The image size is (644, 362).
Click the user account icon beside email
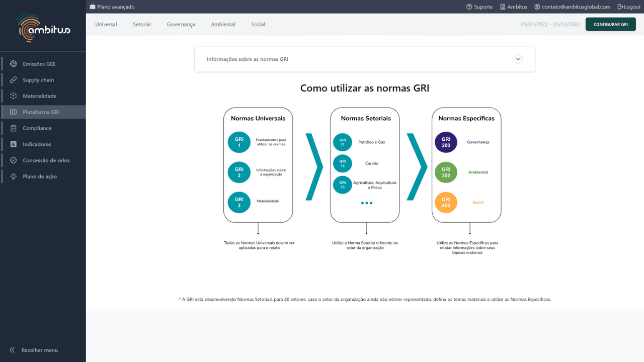pos(537,7)
